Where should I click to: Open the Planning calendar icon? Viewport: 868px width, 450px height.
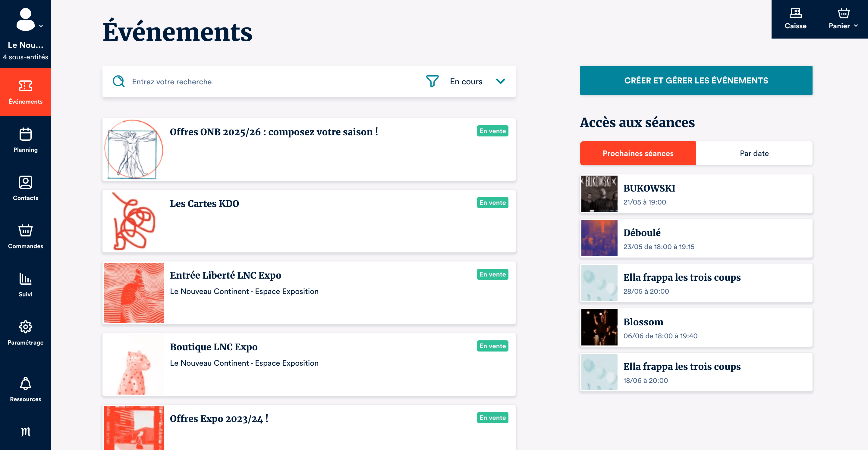tap(26, 134)
